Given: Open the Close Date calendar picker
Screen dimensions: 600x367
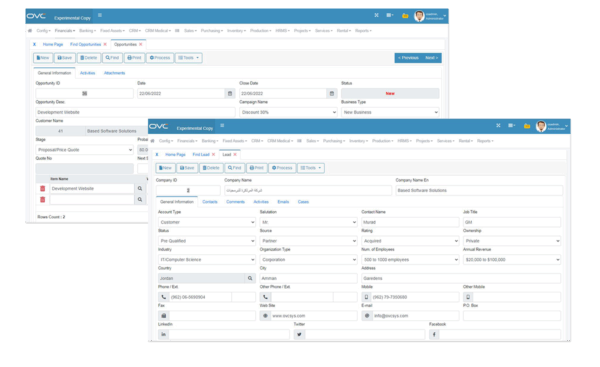Looking at the screenshot, I should click(332, 93).
